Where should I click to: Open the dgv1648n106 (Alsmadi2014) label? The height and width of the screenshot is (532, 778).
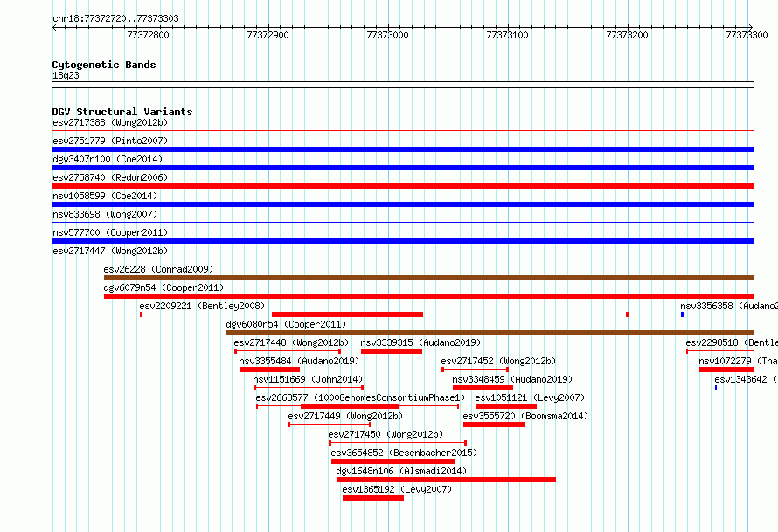(x=401, y=471)
